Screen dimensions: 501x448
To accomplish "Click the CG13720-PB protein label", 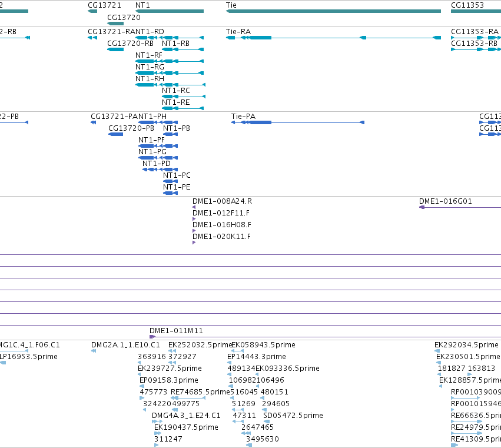I will point(131,128).
